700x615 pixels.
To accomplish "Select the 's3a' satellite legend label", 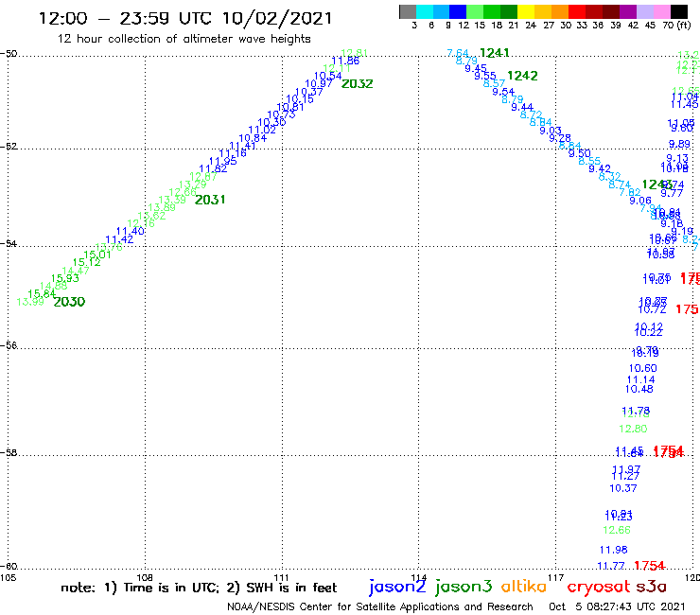I will [651, 587].
